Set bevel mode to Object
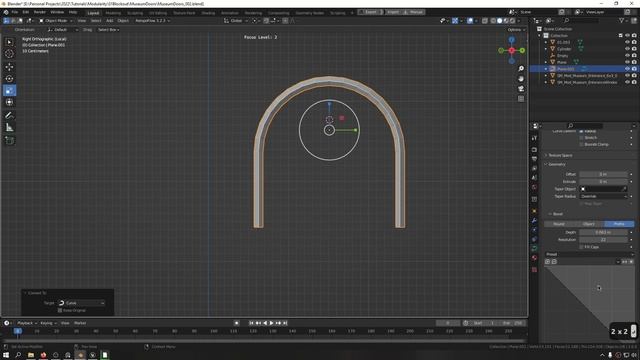This screenshot has width=640, height=360. (x=589, y=224)
